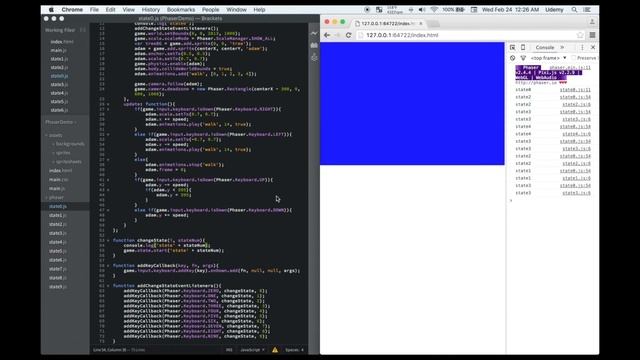Click the third icon in Brackets right toolbar

pos(314,57)
